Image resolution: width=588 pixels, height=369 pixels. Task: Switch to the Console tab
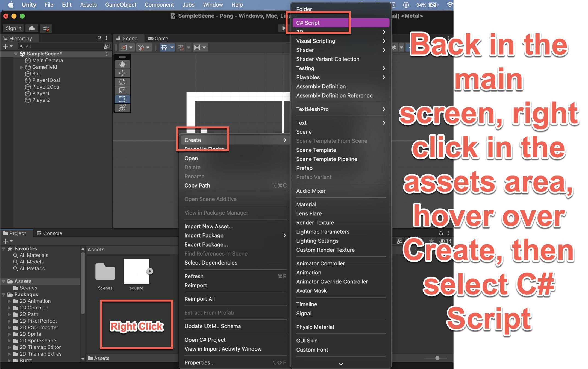(x=49, y=233)
